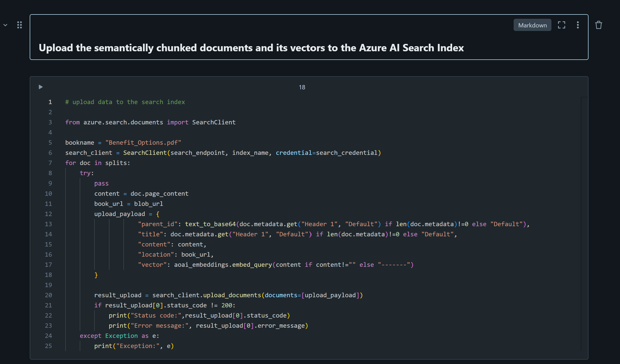Expand the cell to fullscreen
Viewport: 620px width, 364px height.
tap(561, 25)
